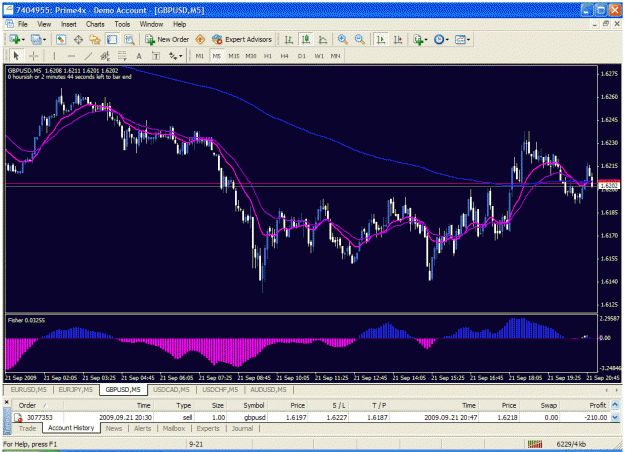The image size is (625, 452).
Task: Open the Charts menu
Action: [x=95, y=24]
